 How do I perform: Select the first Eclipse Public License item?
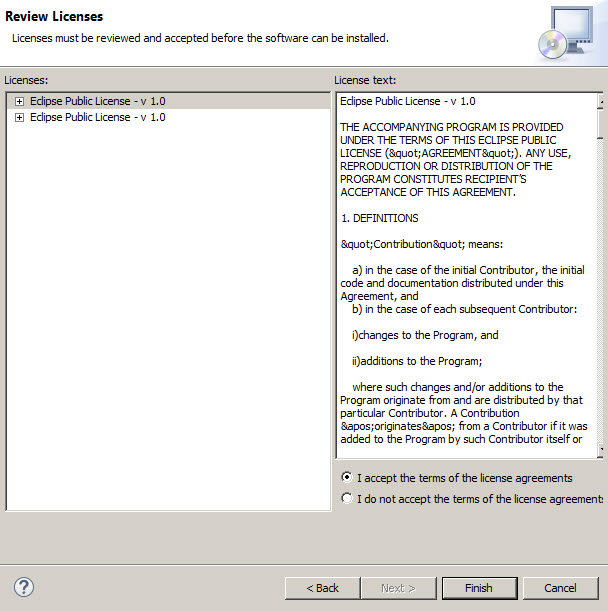pos(97,101)
